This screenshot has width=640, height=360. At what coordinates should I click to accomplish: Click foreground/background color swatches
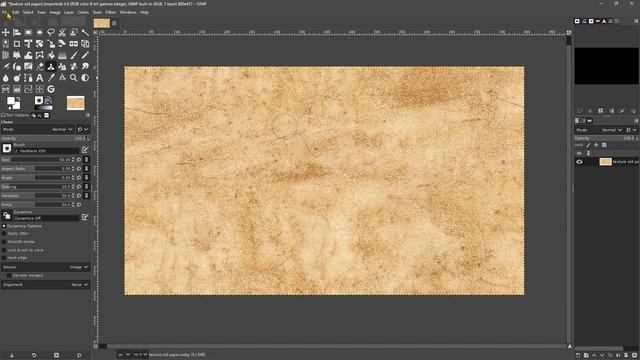click(x=13, y=103)
